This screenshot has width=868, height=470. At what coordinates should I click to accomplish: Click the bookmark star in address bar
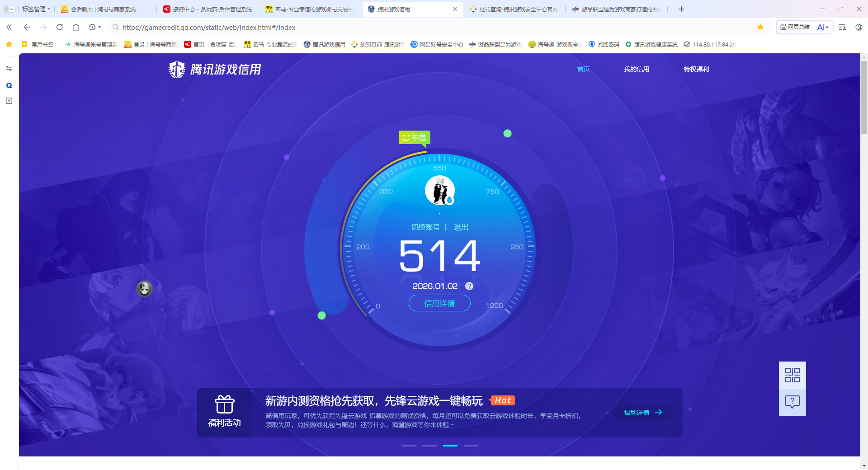coord(760,27)
